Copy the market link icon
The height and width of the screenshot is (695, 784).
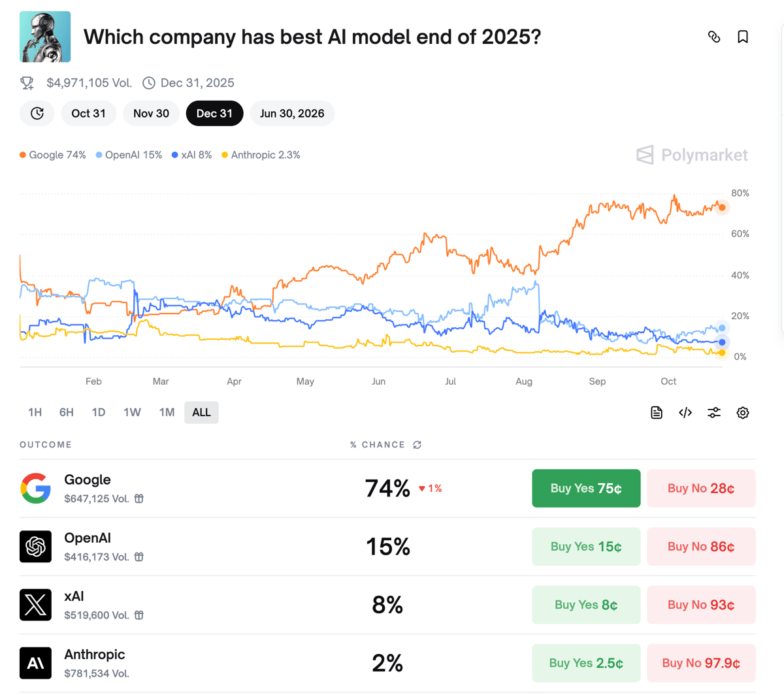tap(714, 37)
